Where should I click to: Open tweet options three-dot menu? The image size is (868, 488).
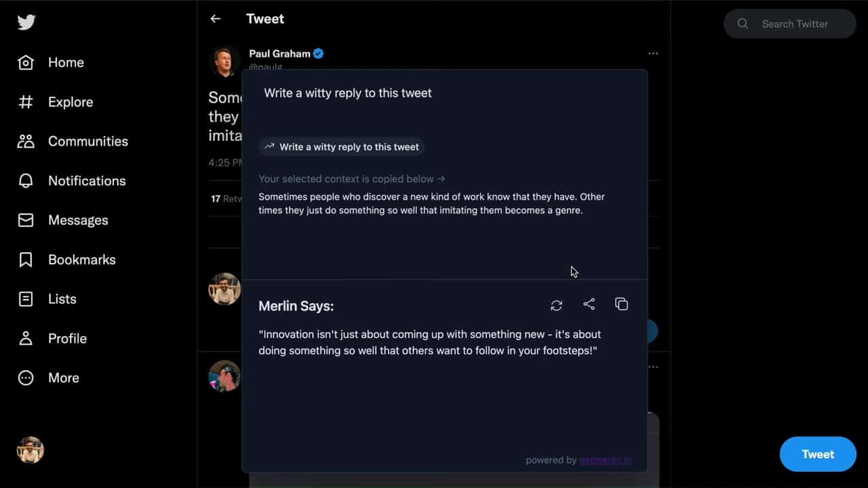point(652,54)
